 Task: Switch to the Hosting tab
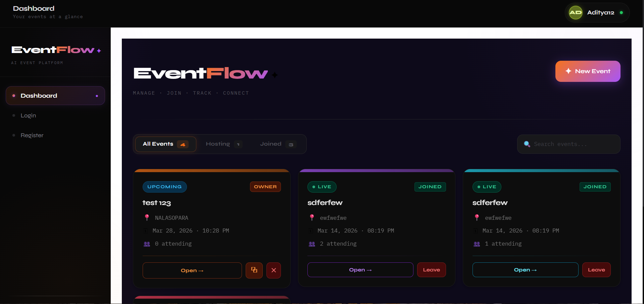[x=224, y=144]
